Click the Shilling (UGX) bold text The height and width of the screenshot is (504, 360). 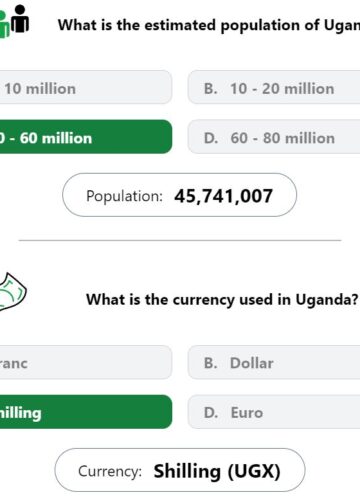(x=217, y=471)
